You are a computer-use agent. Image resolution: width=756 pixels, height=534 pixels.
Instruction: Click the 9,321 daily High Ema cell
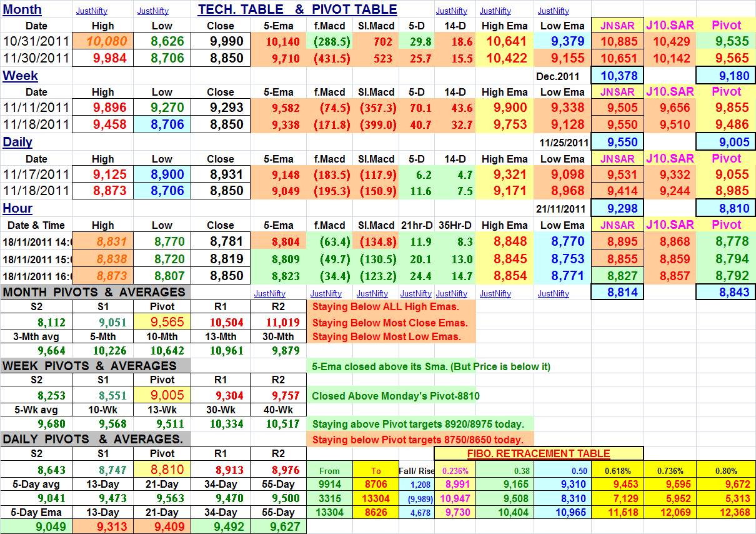(x=504, y=174)
